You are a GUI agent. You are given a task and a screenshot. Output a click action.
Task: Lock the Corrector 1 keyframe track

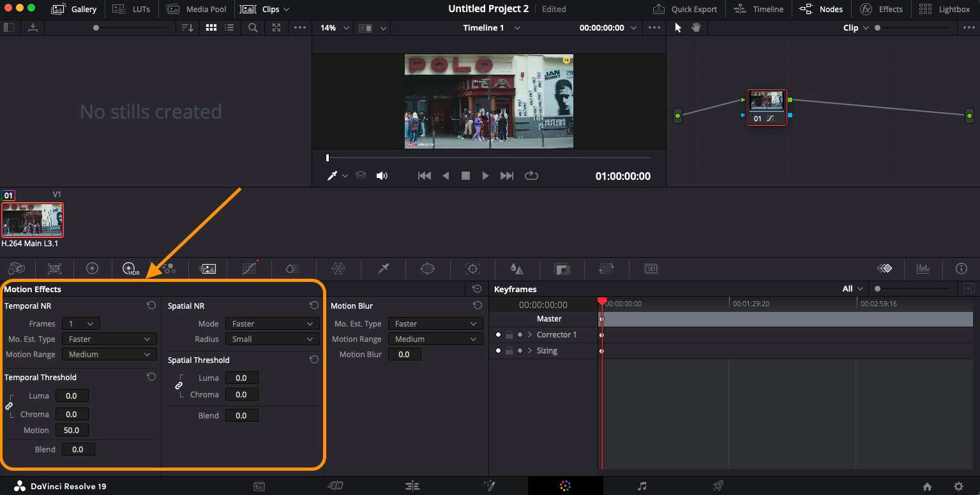click(x=509, y=334)
